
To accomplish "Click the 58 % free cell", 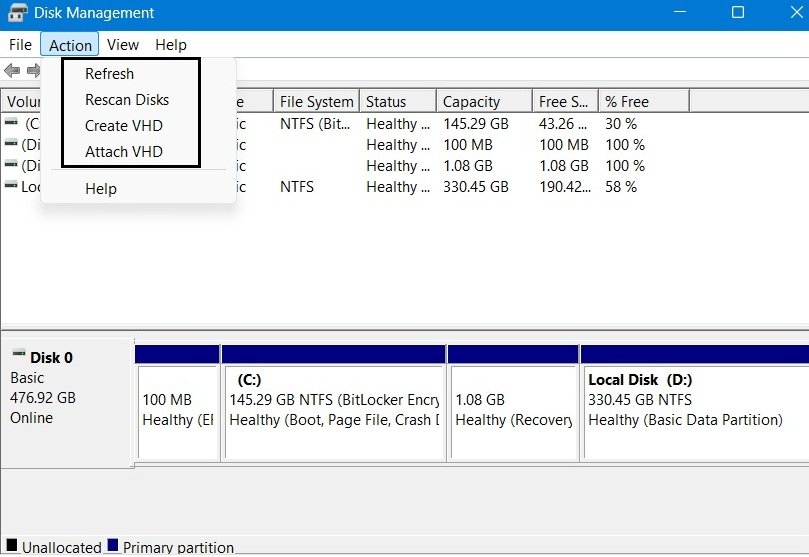I will pyautogui.click(x=621, y=187).
